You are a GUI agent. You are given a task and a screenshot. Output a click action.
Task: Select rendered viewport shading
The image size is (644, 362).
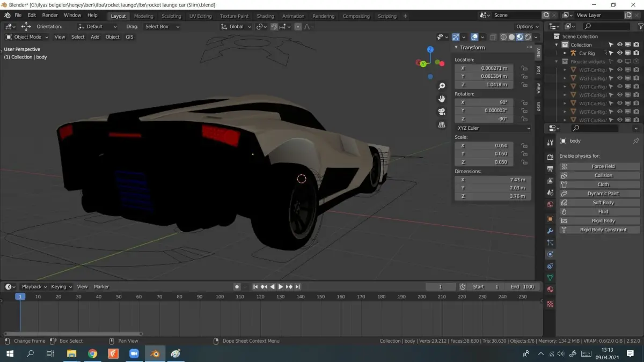pyautogui.click(x=528, y=37)
